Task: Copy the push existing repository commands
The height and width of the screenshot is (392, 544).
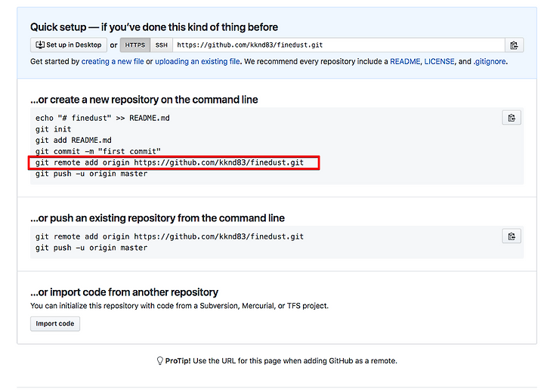Action: 512,236
